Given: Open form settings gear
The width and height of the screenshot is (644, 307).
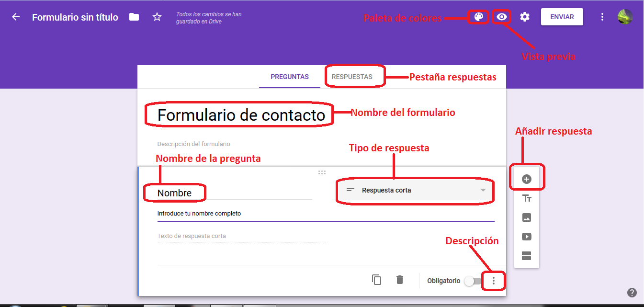Looking at the screenshot, I should point(525,17).
